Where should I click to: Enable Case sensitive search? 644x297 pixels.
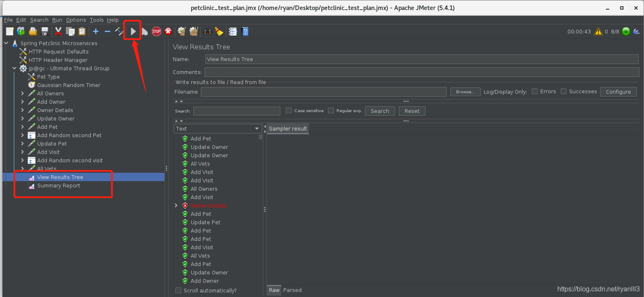tap(289, 110)
